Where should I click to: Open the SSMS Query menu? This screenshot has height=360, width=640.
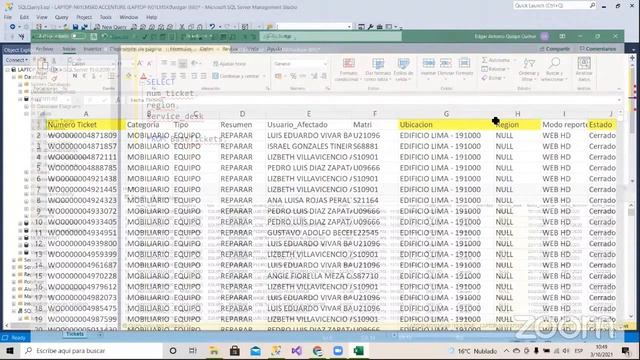(x=62, y=17)
